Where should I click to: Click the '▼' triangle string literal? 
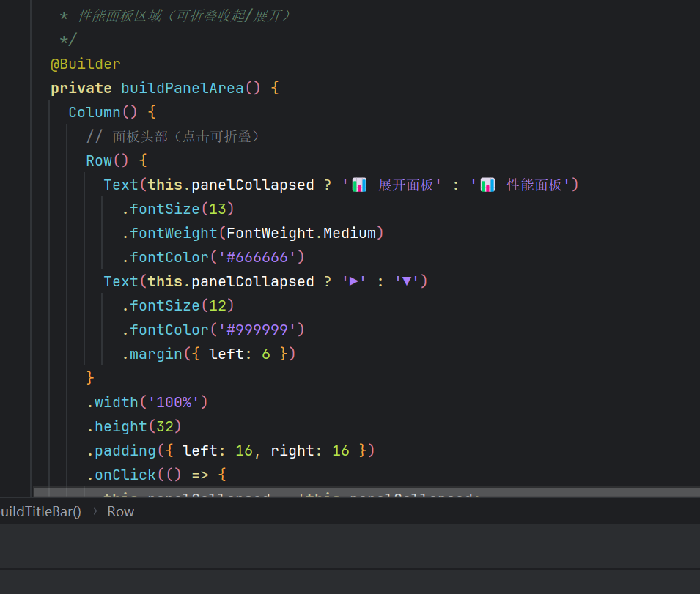407,281
